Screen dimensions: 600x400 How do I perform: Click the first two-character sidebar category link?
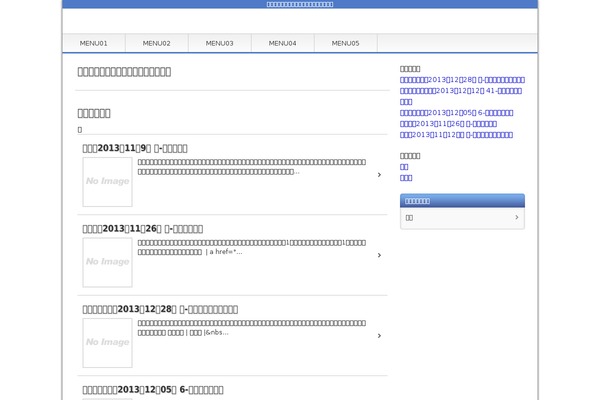tap(404, 167)
